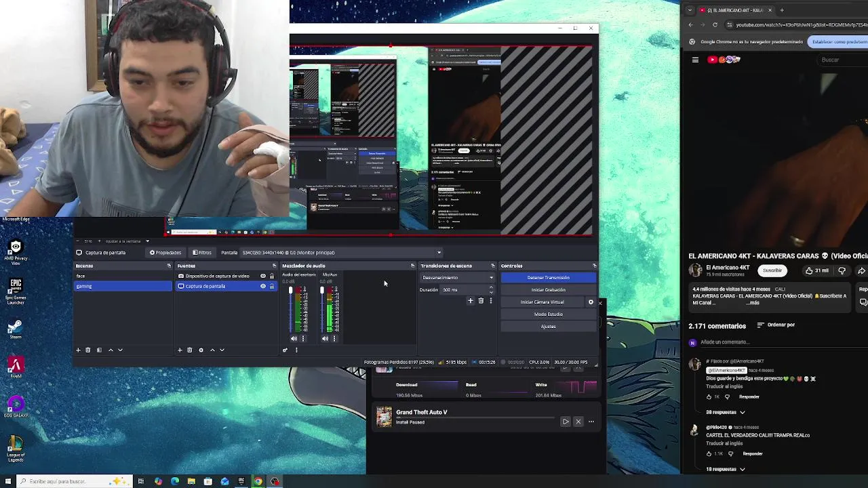
Task: Click Modo Estudio button
Action: pos(548,314)
